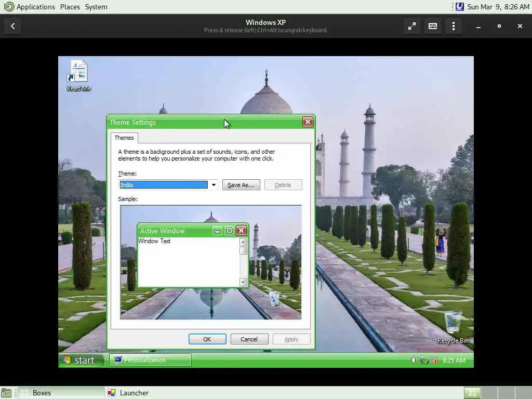Viewport: 532px width, 399px height.
Task: Click the sample window maximize icon
Action: [229, 231]
